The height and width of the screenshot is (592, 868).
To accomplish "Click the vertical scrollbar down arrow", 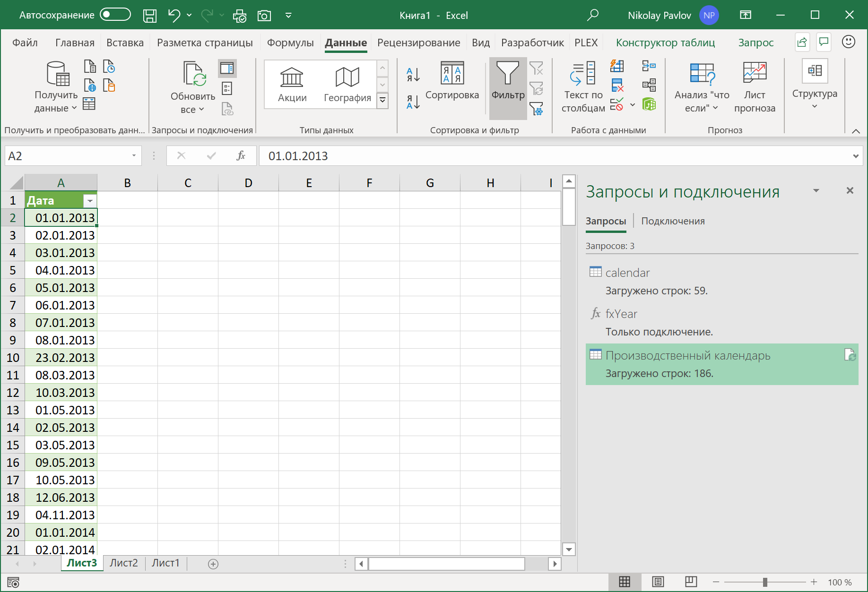I will pos(569,549).
